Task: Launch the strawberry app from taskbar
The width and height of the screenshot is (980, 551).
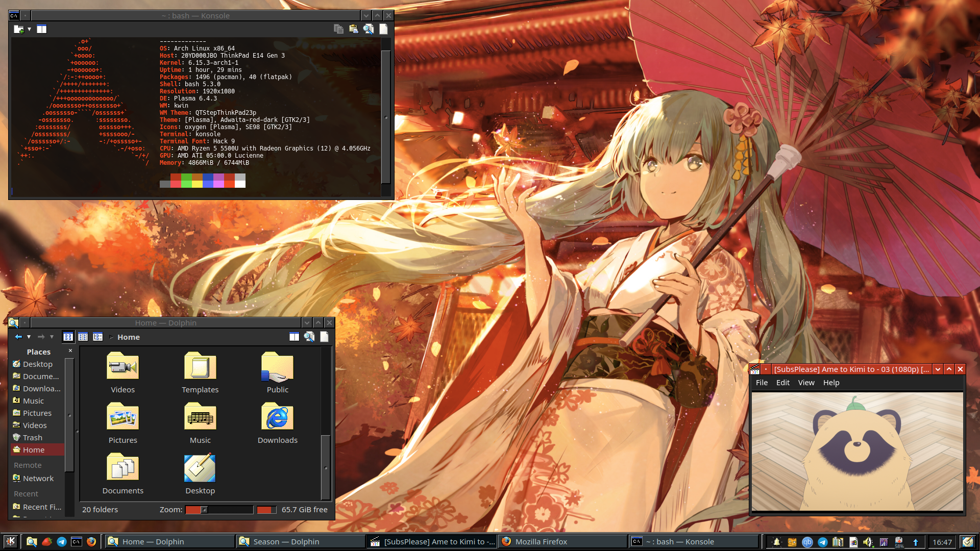Action: (47, 541)
